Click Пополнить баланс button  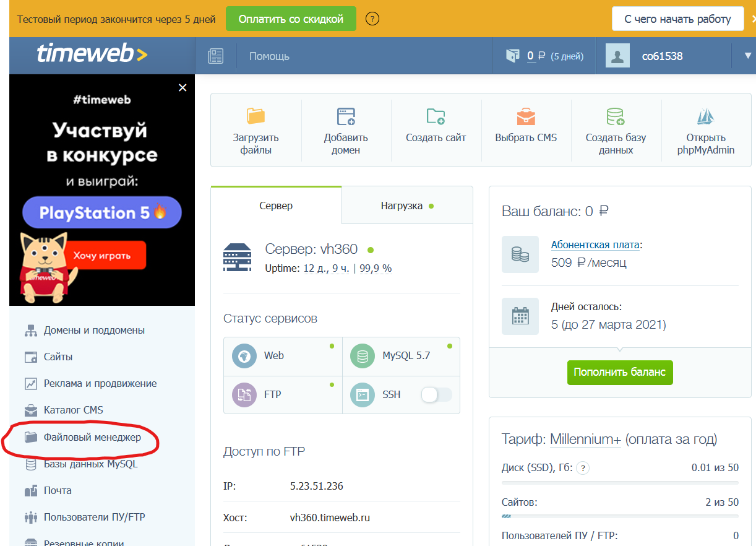(620, 372)
